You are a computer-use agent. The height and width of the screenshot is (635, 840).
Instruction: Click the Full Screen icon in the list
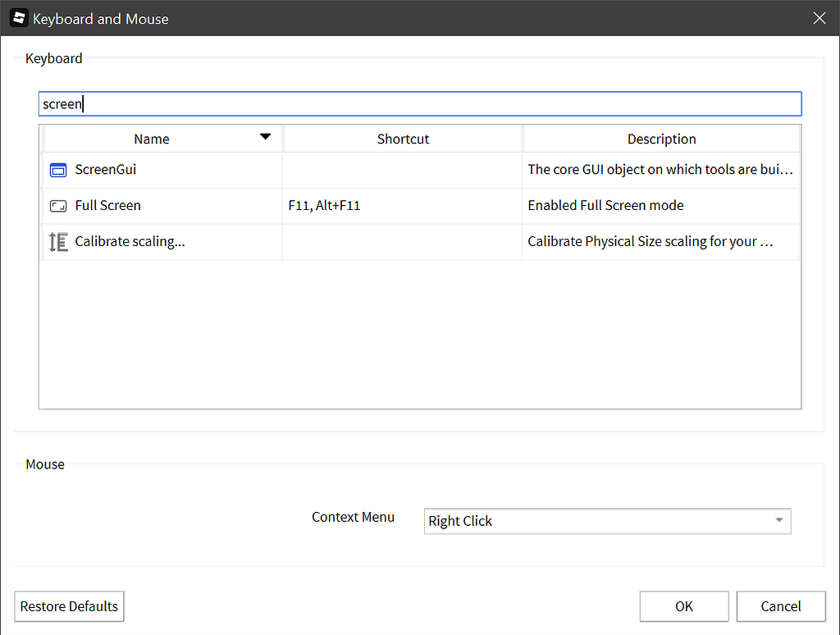point(57,205)
